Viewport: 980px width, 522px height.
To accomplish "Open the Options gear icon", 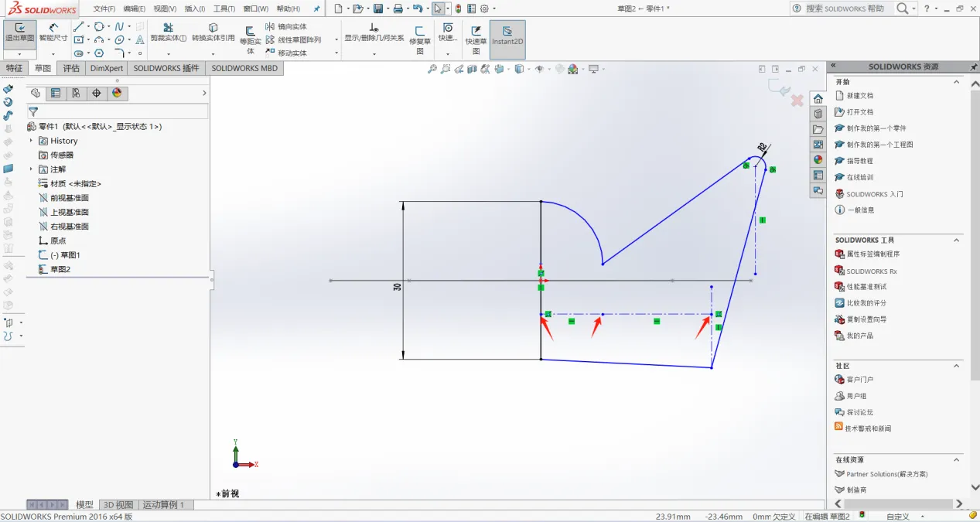I will [x=484, y=9].
